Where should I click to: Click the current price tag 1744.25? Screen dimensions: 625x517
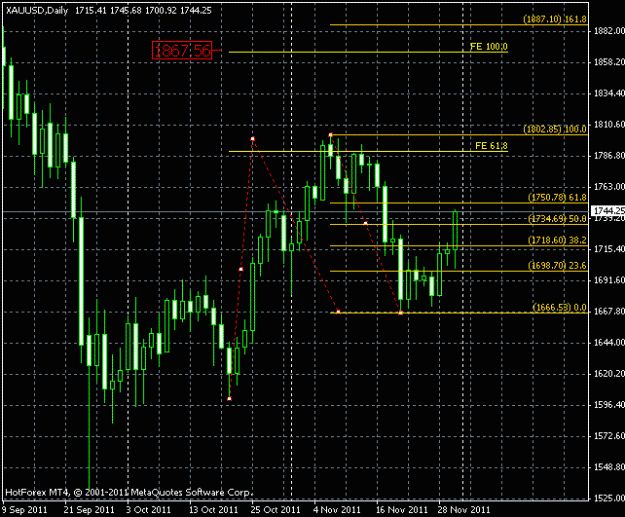[608, 210]
